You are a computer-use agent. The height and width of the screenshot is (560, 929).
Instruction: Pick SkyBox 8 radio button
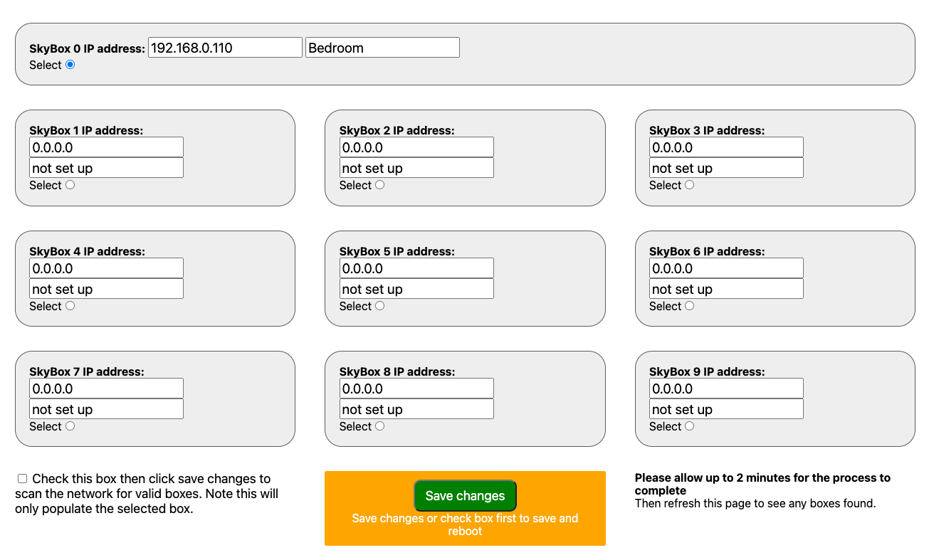coord(379,426)
